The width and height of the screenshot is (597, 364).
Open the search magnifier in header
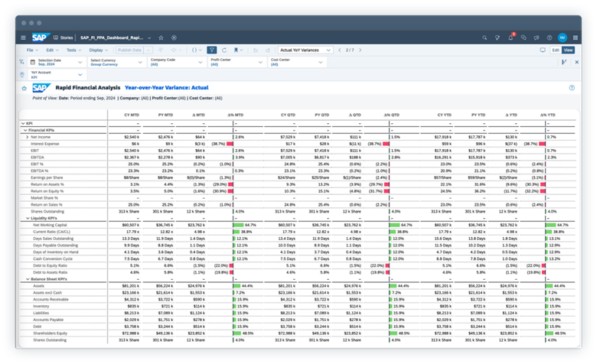pos(484,37)
